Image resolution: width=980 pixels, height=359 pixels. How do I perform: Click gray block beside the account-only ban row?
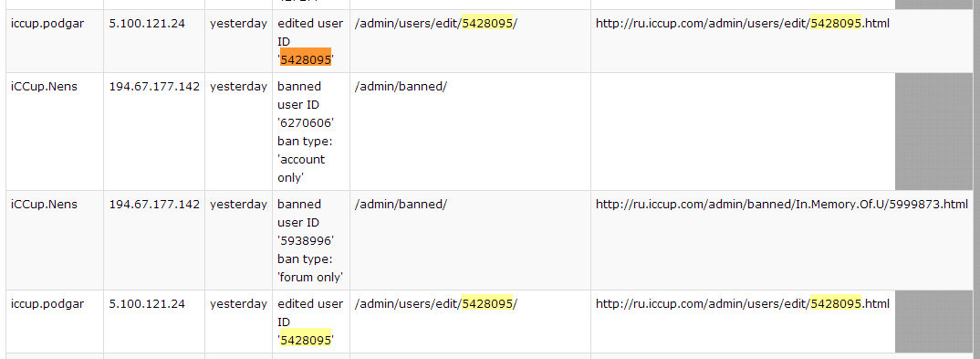point(933,132)
